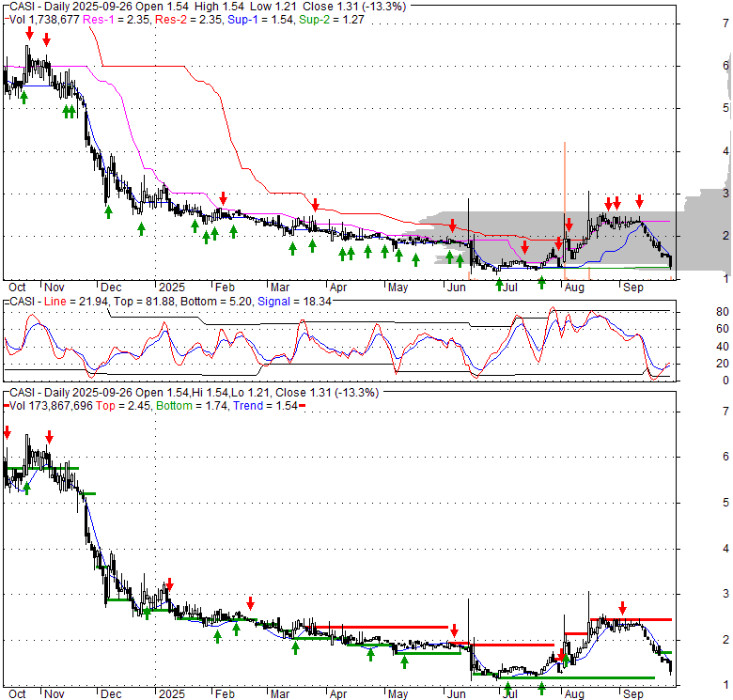The height and width of the screenshot is (700, 733).
Task: Click the 'Sup-2 = 1.27' legend label
Action: click(x=332, y=20)
